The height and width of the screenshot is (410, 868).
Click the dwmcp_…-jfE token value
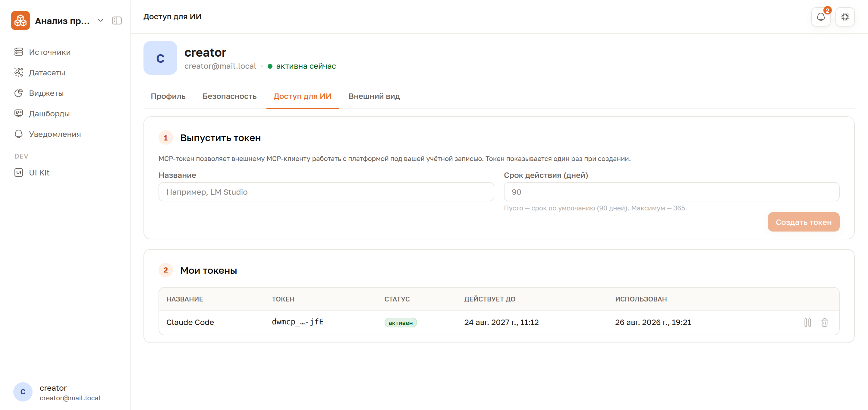click(297, 322)
